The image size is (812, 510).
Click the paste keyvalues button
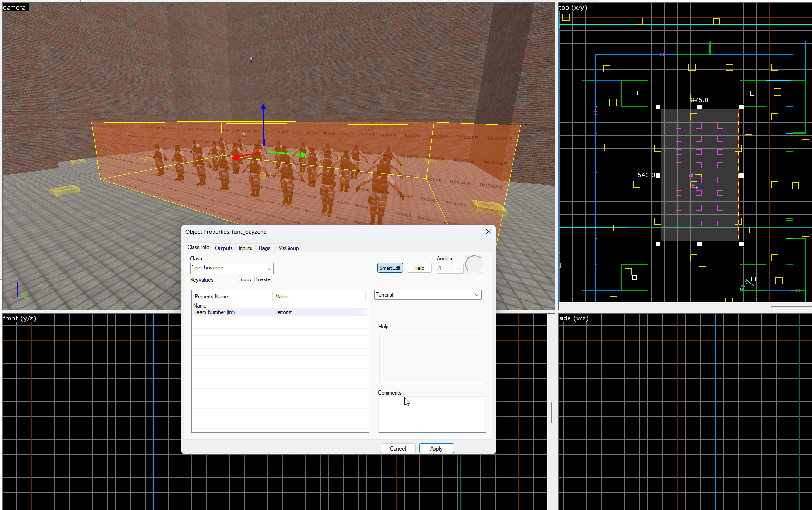pyautogui.click(x=264, y=279)
